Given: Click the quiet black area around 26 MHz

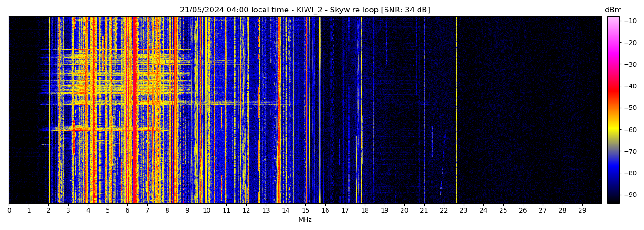Looking at the screenshot, I should (523, 110).
